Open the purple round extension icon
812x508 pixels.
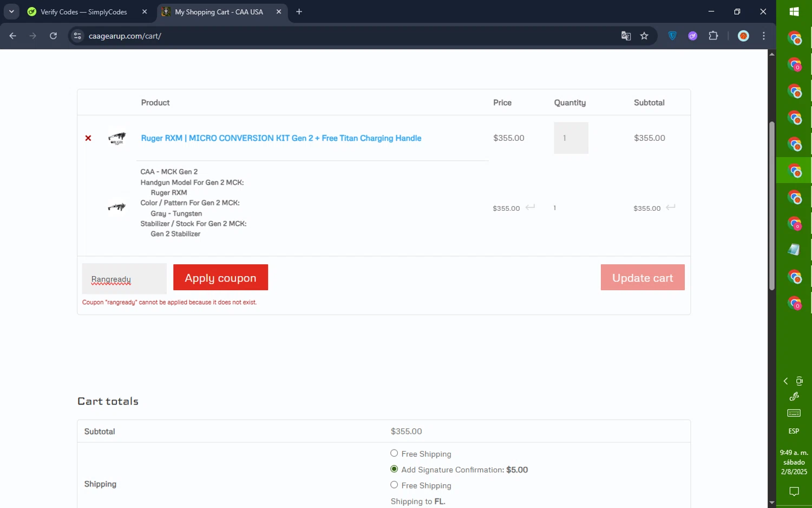693,36
